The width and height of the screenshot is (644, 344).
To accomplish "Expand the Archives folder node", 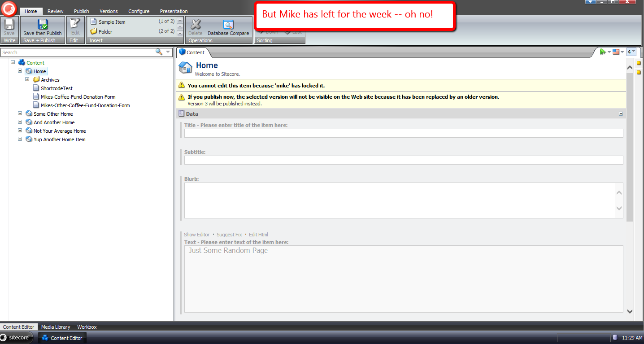I will pos(27,79).
